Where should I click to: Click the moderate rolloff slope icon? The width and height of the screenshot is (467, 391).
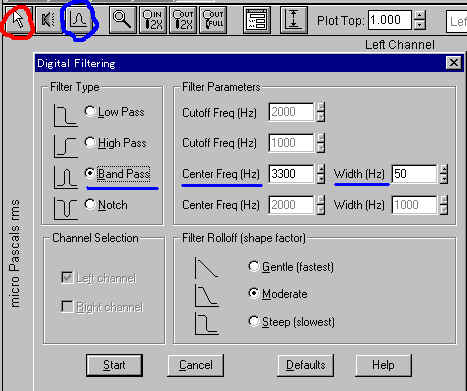(x=206, y=295)
